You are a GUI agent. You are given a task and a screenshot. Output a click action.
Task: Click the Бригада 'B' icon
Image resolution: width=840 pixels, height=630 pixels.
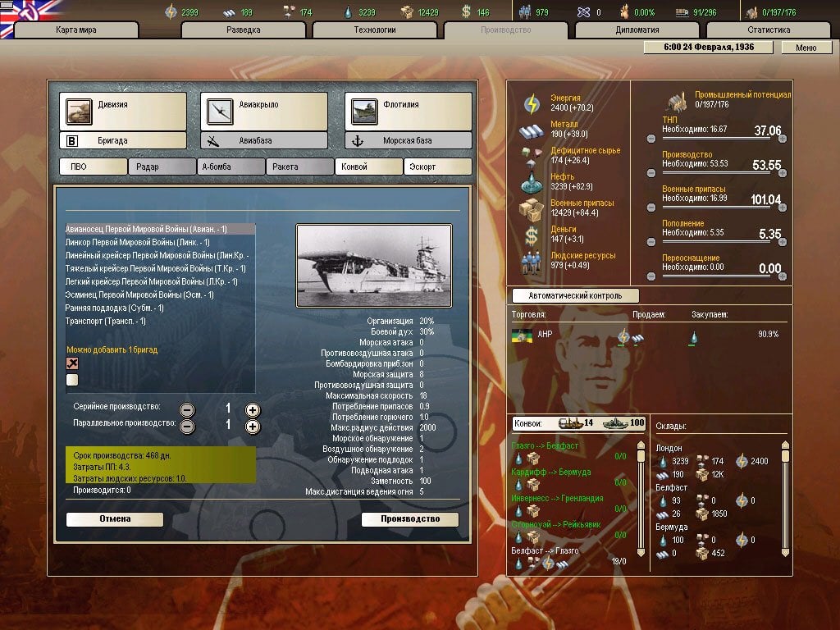pyautogui.click(x=71, y=141)
